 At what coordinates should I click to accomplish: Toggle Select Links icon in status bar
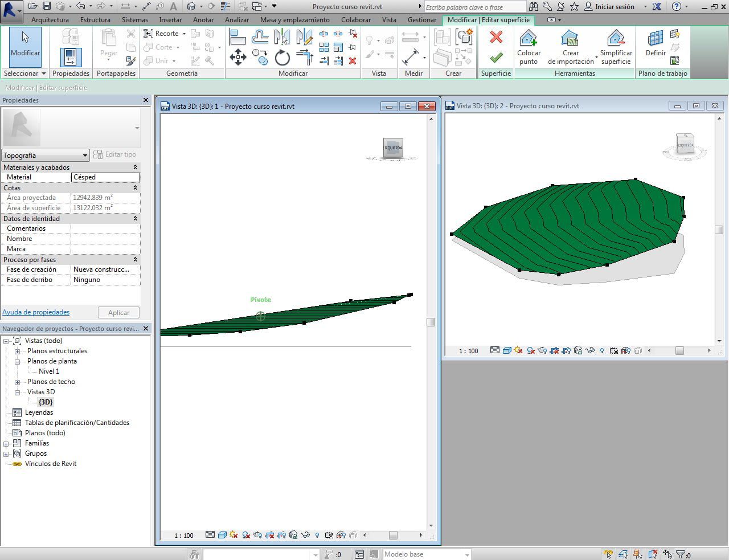tap(608, 554)
